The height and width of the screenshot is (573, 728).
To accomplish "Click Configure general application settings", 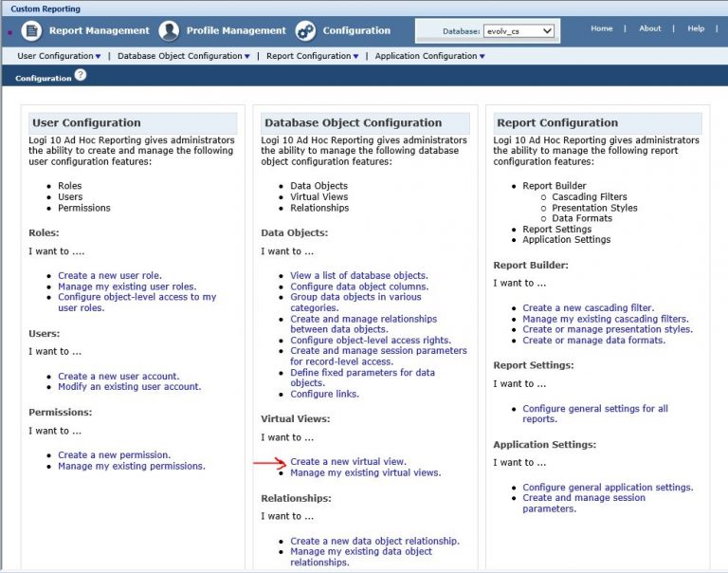I will pos(608,488).
